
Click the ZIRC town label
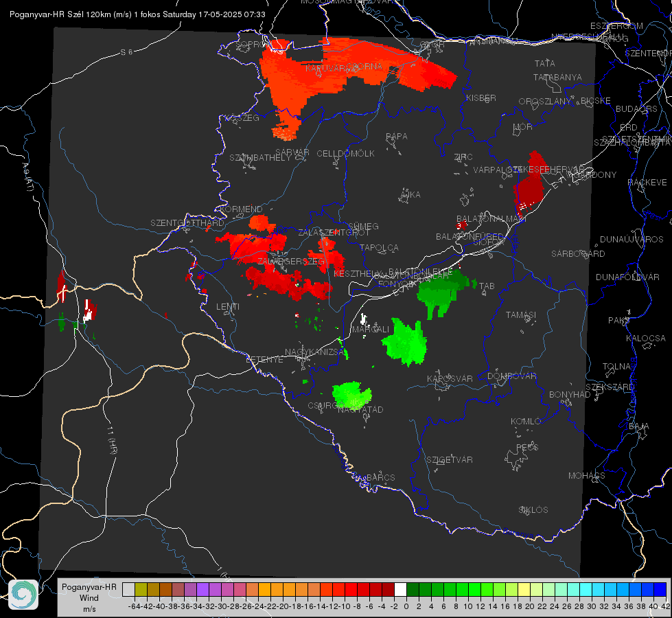tap(463, 157)
